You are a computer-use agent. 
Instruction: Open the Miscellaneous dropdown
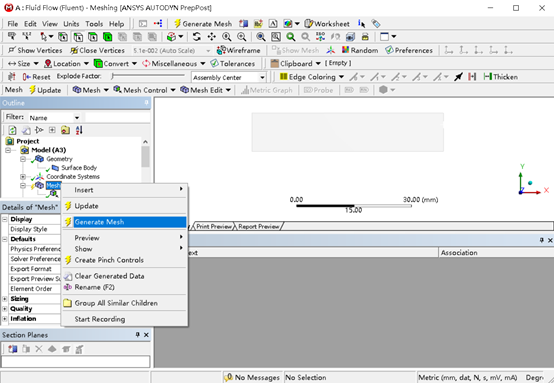pyautogui.click(x=173, y=64)
